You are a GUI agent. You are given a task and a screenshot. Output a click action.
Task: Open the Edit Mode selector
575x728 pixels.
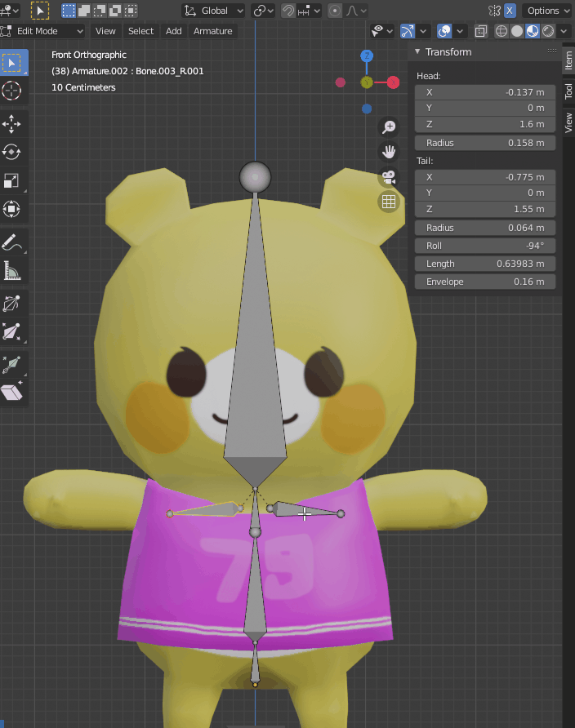pos(42,31)
